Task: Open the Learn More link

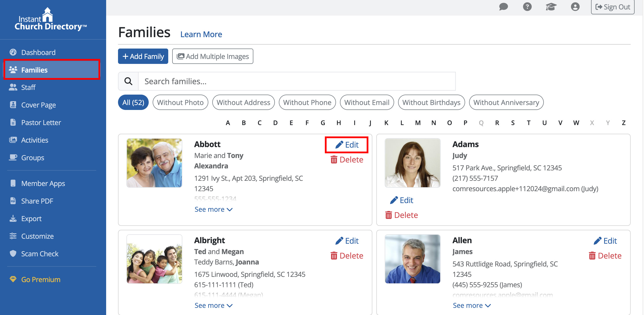Action: point(201,34)
